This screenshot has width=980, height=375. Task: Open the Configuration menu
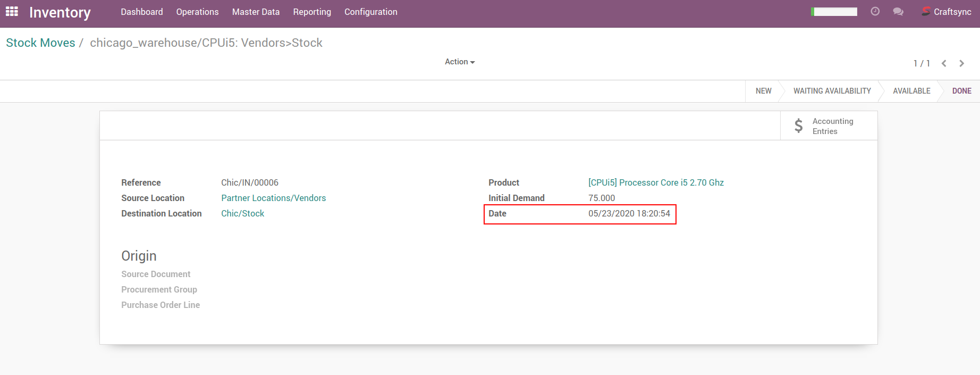[x=370, y=12]
